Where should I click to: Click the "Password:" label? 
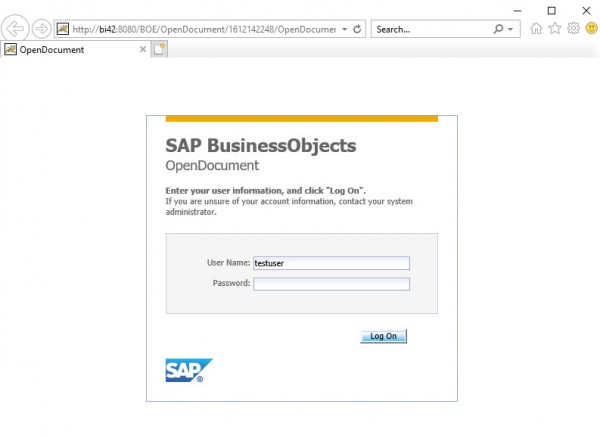click(x=231, y=283)
